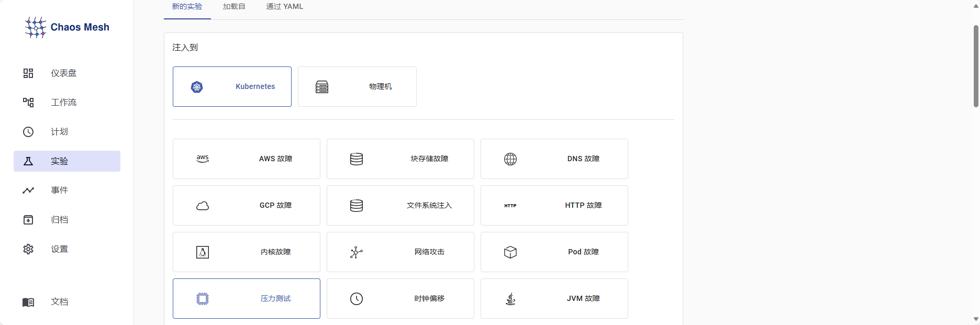Click the 设置 gear icon
980x325 pixels.
click(x=28, y=249)
